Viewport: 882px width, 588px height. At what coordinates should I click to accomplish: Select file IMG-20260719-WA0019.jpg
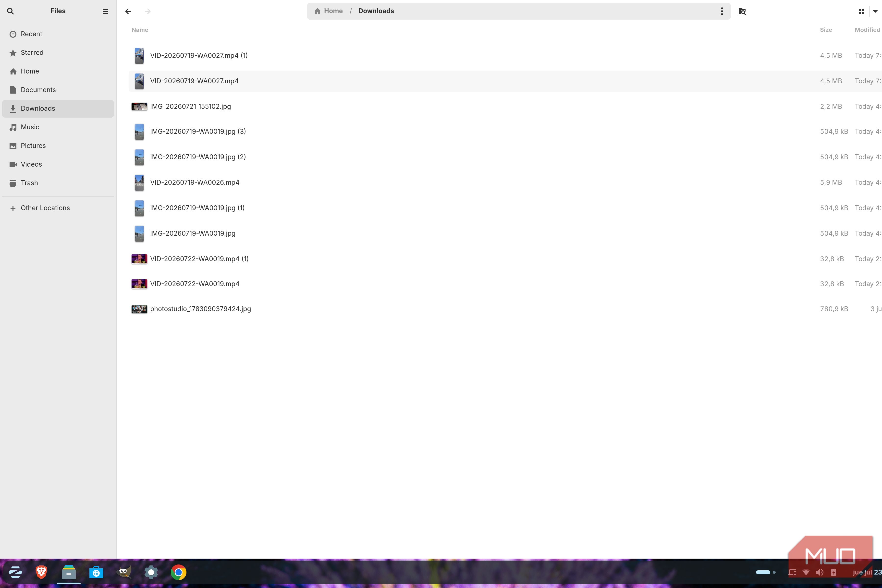coord(505,234)
